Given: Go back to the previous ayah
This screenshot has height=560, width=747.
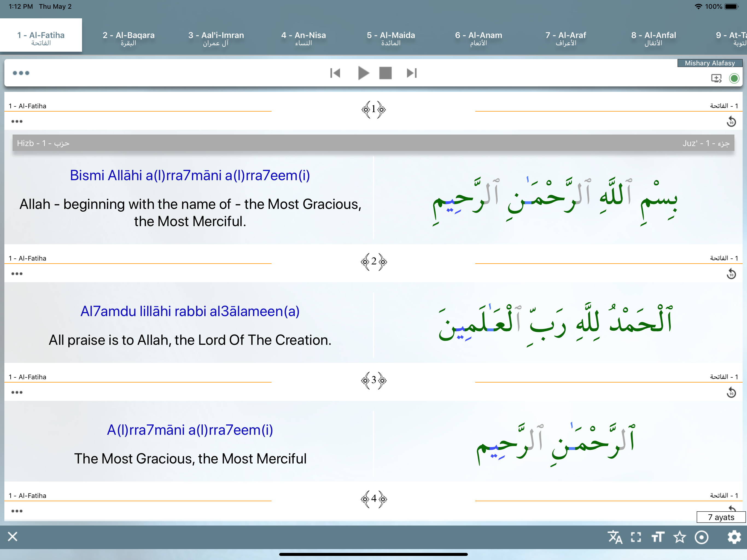Looking at the screenshot, I should (335, 73).
